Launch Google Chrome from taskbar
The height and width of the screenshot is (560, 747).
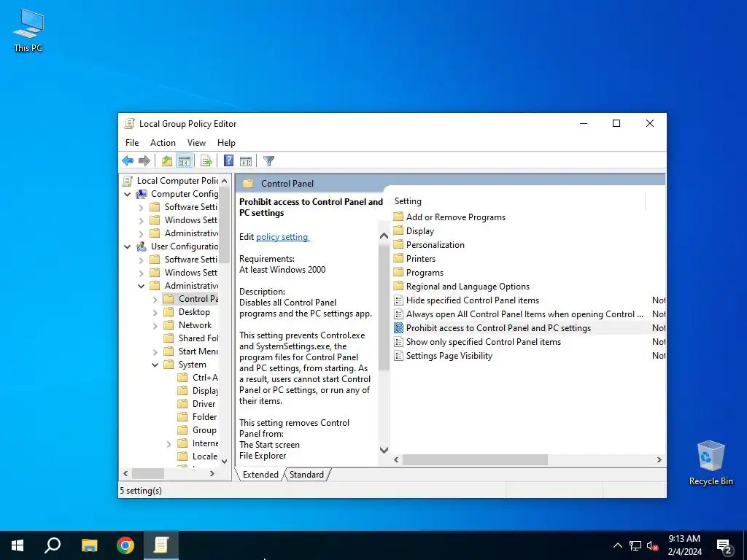(x=125, y=545)
